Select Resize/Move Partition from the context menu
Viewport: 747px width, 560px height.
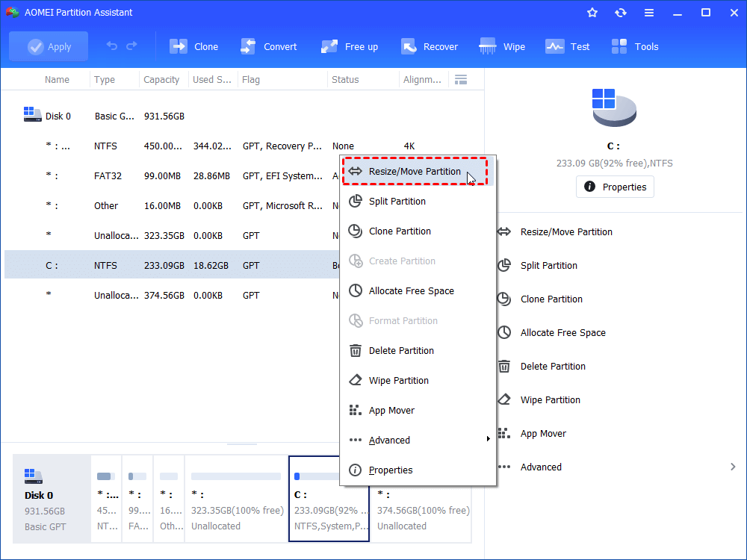(416, 171)
